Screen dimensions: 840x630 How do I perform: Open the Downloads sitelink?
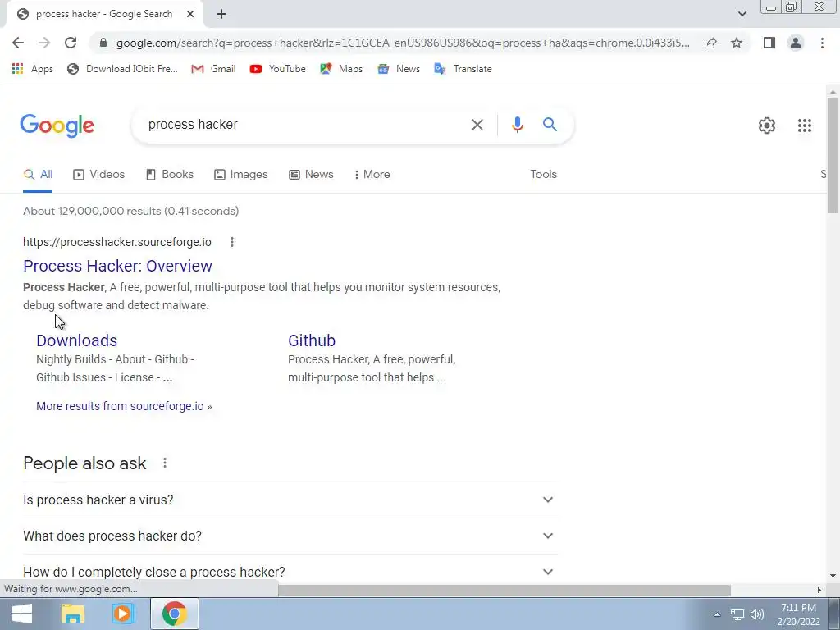76,340
